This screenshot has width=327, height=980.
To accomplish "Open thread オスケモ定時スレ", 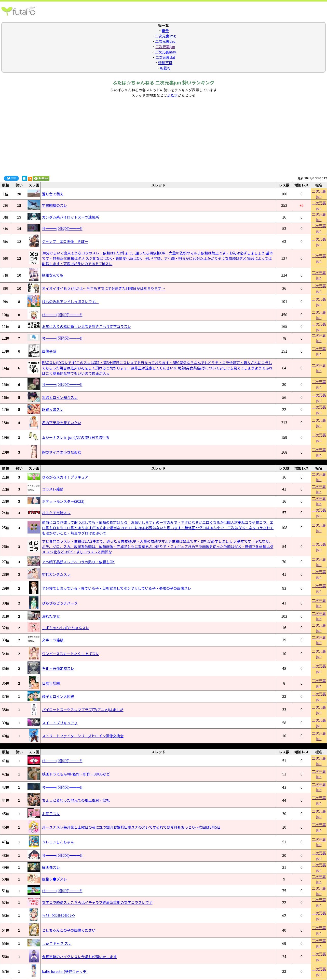I will point(56,513).
